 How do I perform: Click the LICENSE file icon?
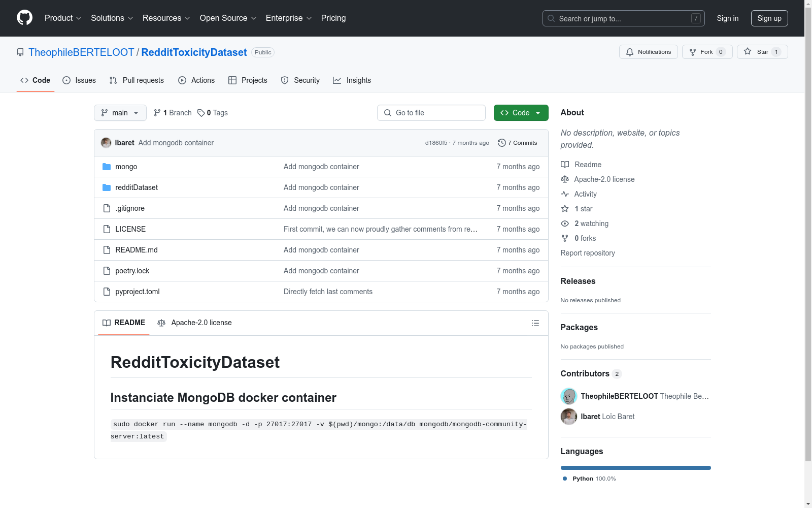[x=107, y=229]
